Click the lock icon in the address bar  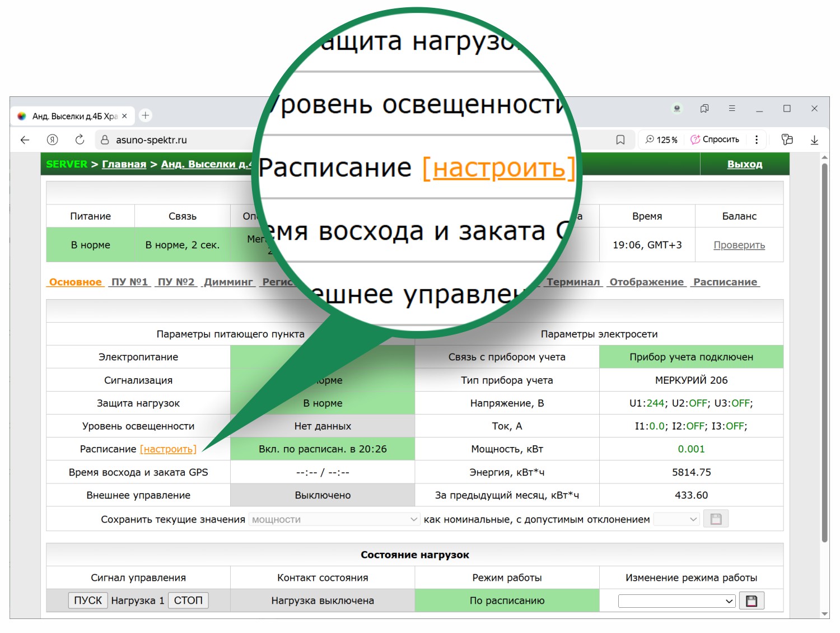(x=104, y=139)
